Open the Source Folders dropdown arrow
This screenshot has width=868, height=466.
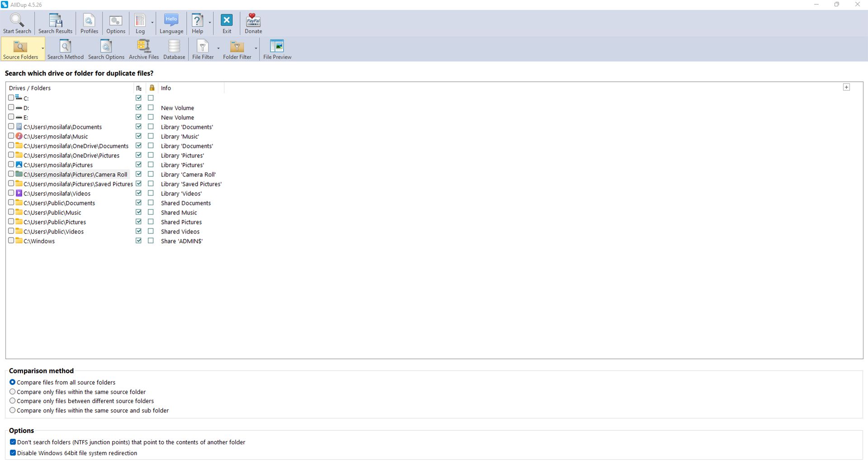point(42,48)
